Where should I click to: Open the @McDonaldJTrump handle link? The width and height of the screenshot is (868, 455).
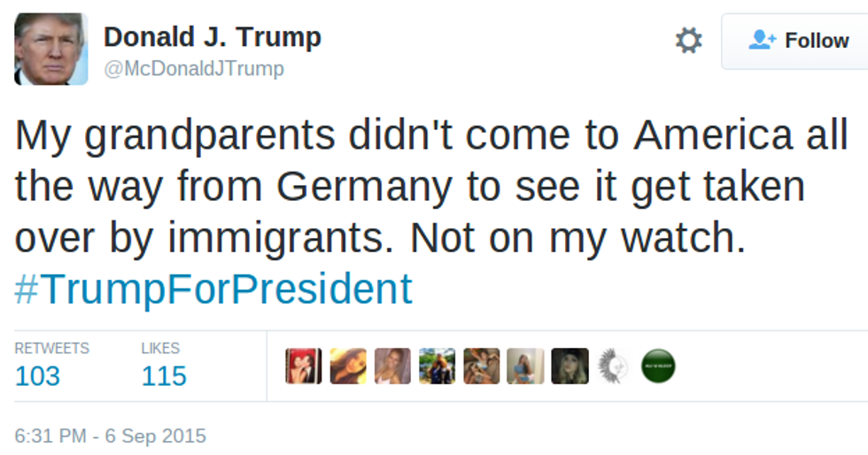coord(194,69)
